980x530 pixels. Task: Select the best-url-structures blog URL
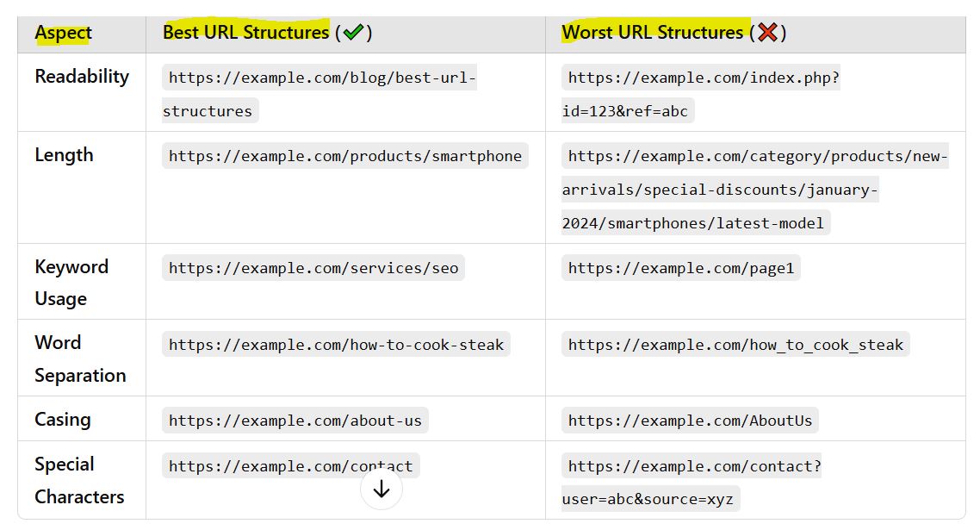coord(319,94)
